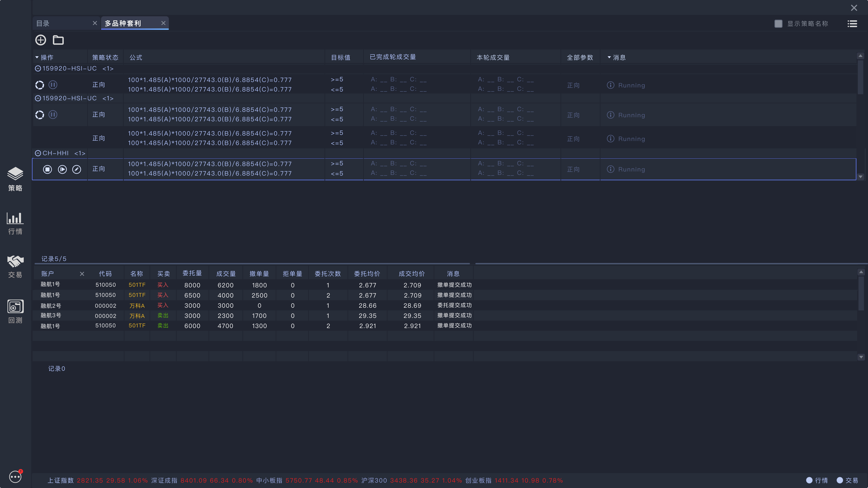Image resolution: width=868 pixels, height=488 pixels.
Task: Stop the CH-HHI strategy
Action: pyautogui.click(x=47, y=169)
